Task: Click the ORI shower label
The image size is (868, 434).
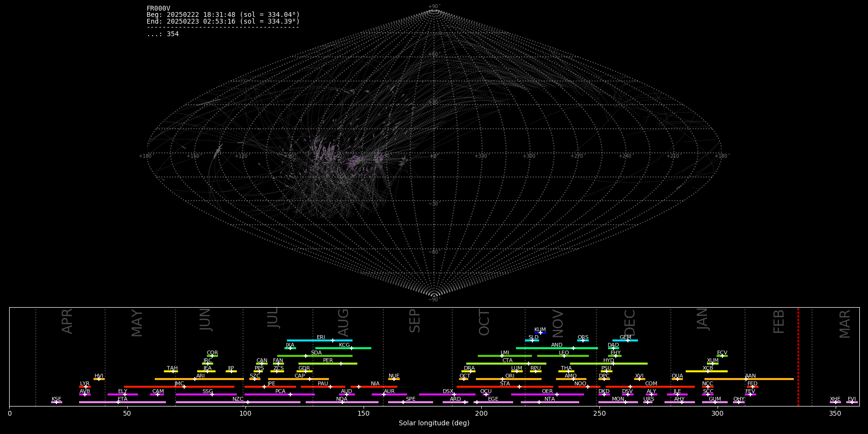Action: 510,376
